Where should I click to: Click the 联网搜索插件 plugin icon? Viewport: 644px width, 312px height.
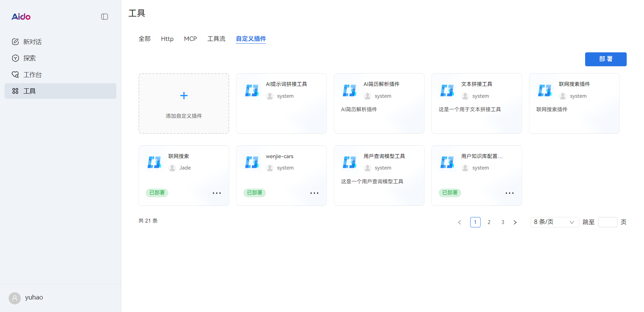pos(545,90)
